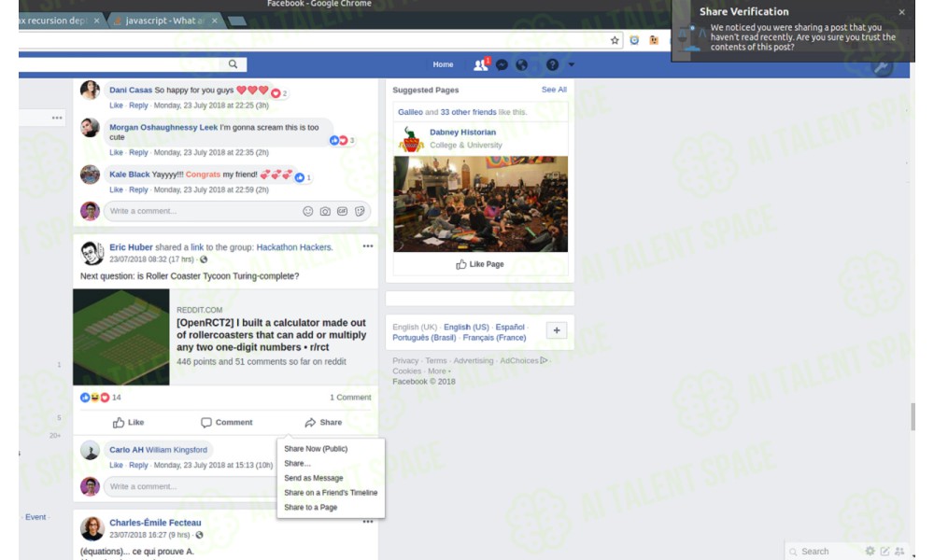Post a GIF using the GIF icon
Screen dimensions: 934x560
(x=343, y=211)
